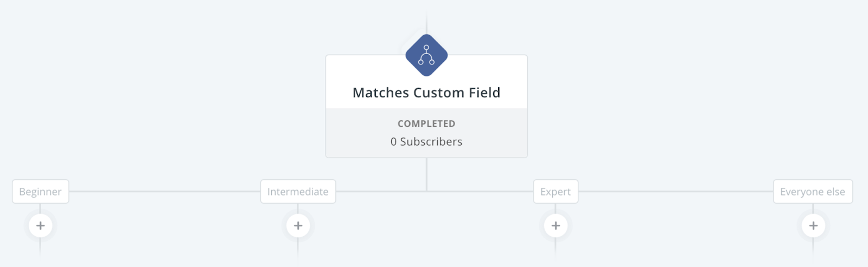Click the line below the Intermediate plus button
This screenshot has height=267, width=868.
tap(298, 248)
